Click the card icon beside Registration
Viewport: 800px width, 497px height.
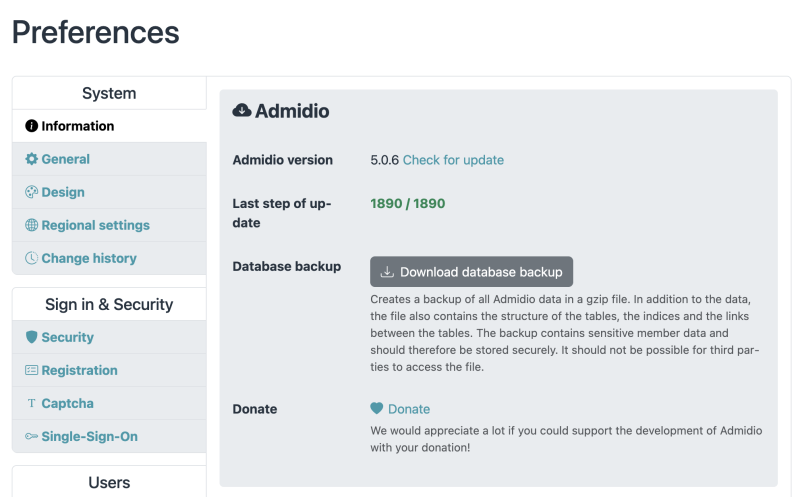[32, 370]
